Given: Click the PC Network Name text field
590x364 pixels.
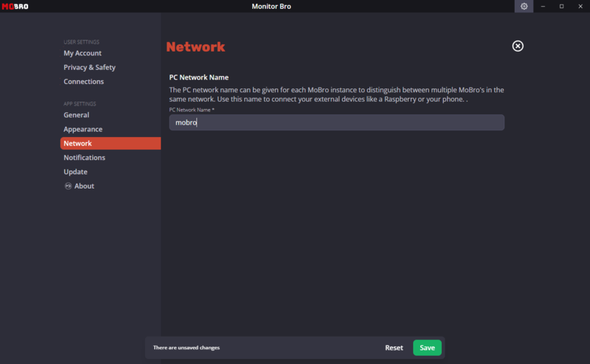Looking at the screenshot, I should tap(336, 122).
